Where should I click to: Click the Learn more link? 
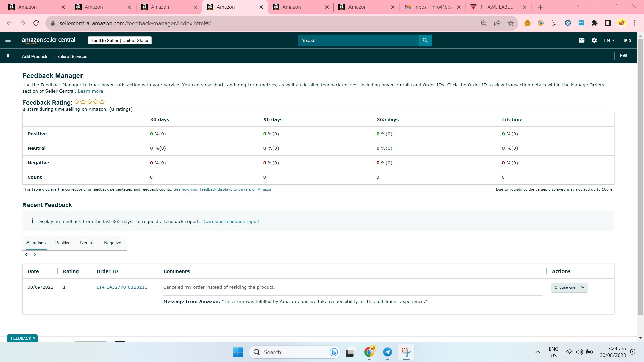[x=91, y=91]
